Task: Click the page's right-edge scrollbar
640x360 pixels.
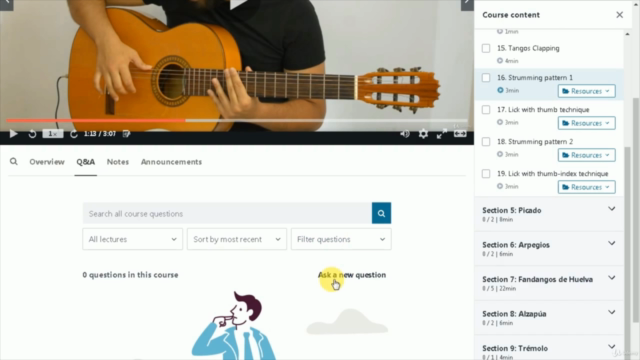Action: pos(636,210)
